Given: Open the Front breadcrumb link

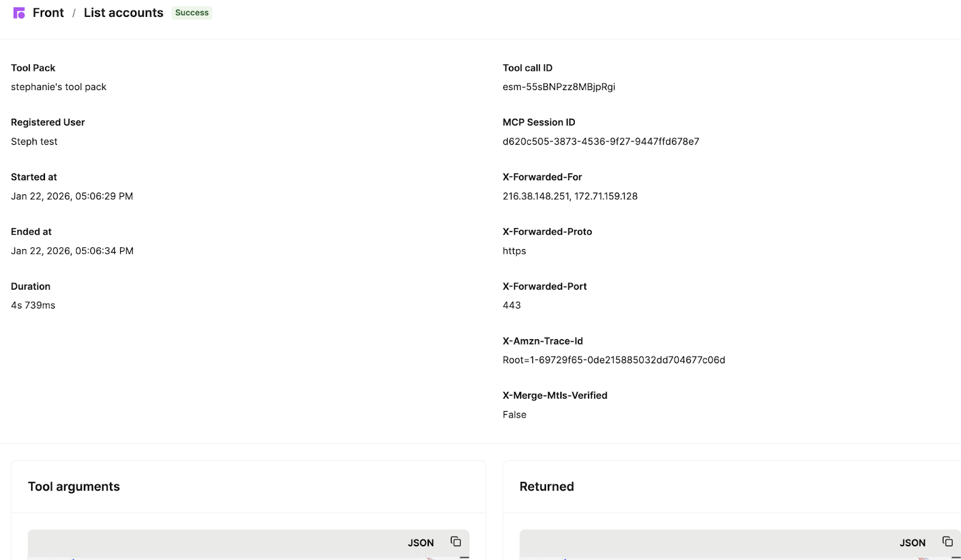Looking at the screenshot, I should coord(48,12).
